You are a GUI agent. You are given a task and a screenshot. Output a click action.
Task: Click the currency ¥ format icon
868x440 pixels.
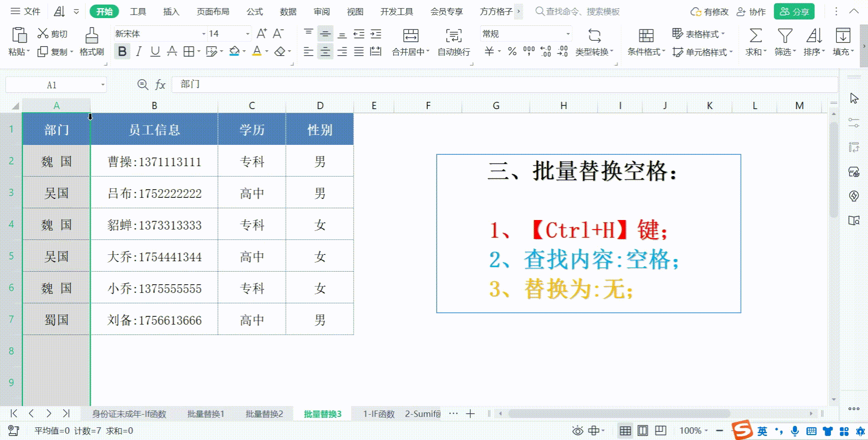pos(489,52)
